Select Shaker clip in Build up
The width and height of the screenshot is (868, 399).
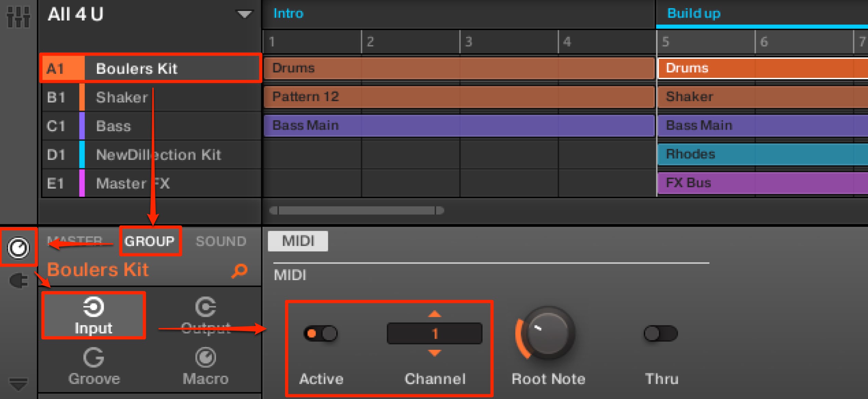click(x=763, y=97)
